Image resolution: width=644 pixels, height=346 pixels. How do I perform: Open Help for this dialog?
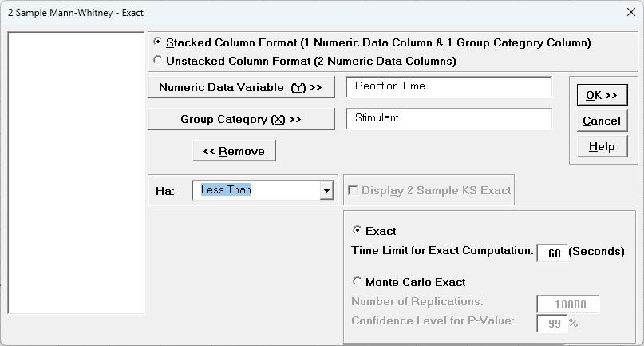(601, 146)
